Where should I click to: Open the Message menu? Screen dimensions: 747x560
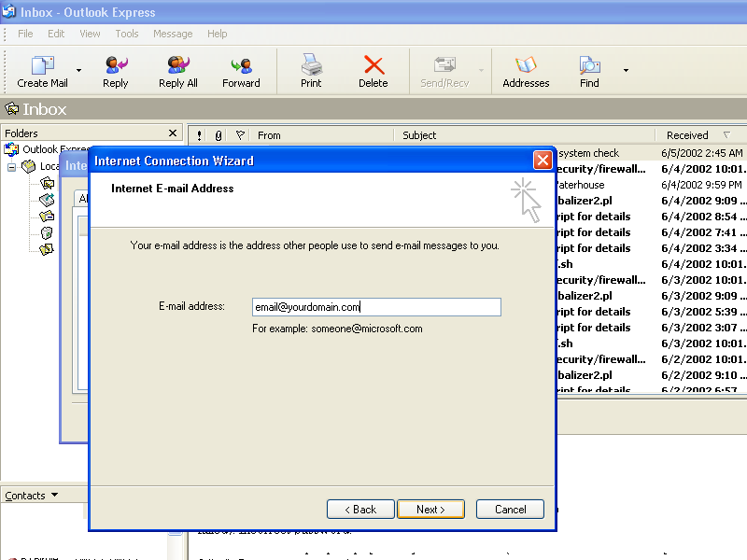tap(173, 34)
